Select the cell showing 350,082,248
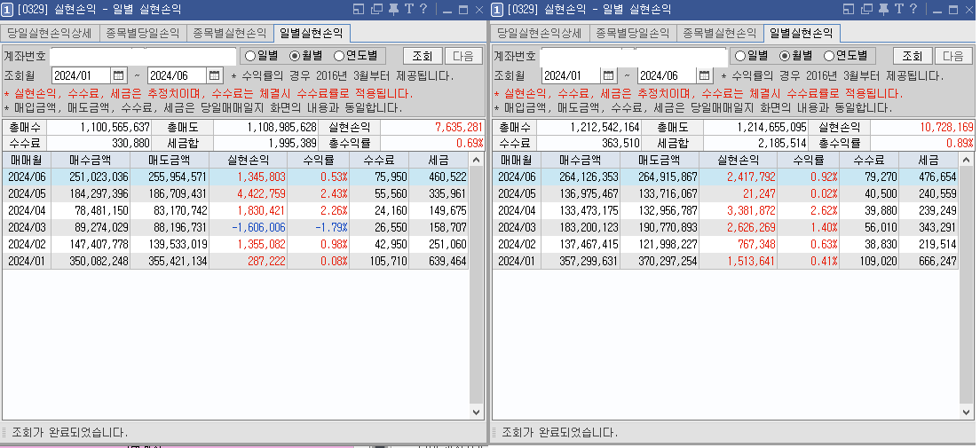 coord(91,261)
